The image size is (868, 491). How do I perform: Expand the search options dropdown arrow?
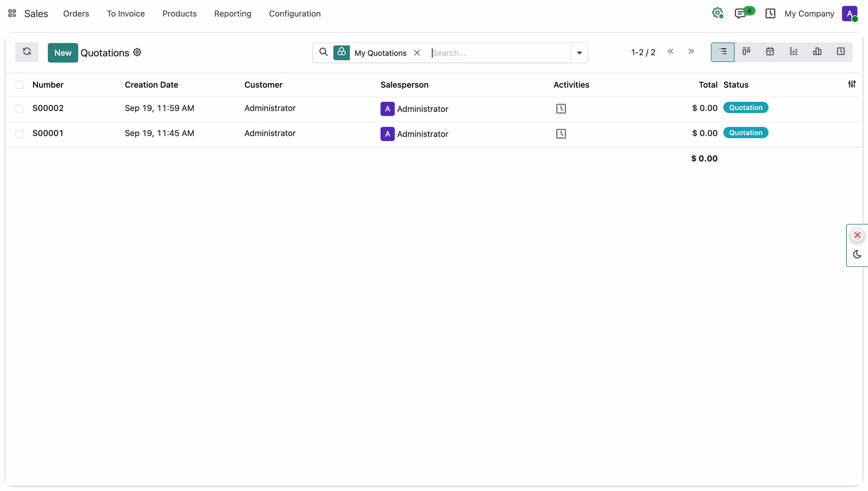click(x=579, y=53)
